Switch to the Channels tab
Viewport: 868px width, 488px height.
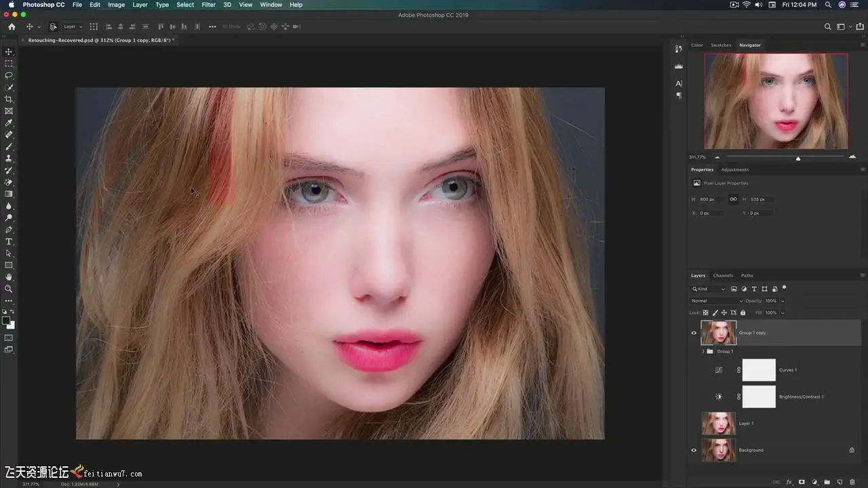pos(723,275)
